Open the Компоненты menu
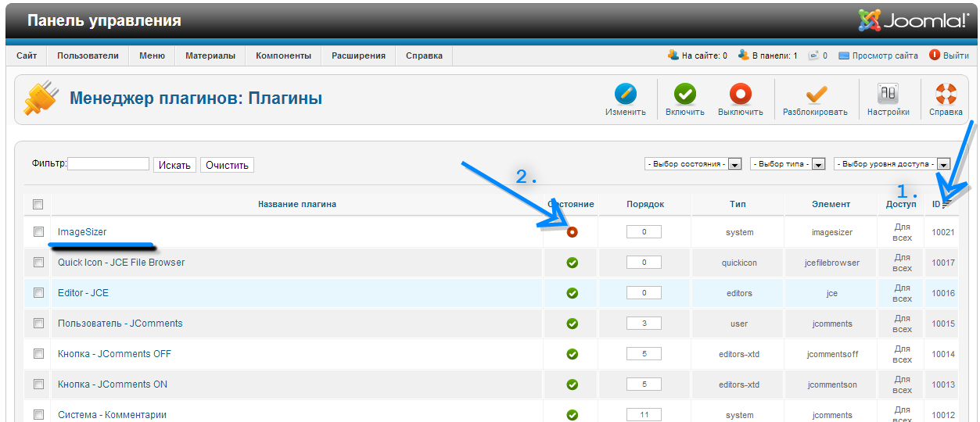 tap(283, 55)
